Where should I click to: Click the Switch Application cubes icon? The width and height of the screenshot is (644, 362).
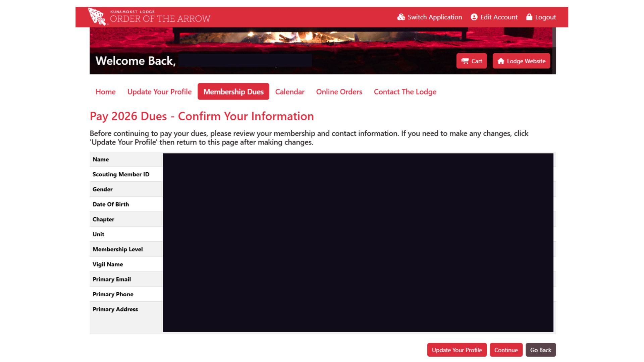pyautogui.click(x=401, y=17)
